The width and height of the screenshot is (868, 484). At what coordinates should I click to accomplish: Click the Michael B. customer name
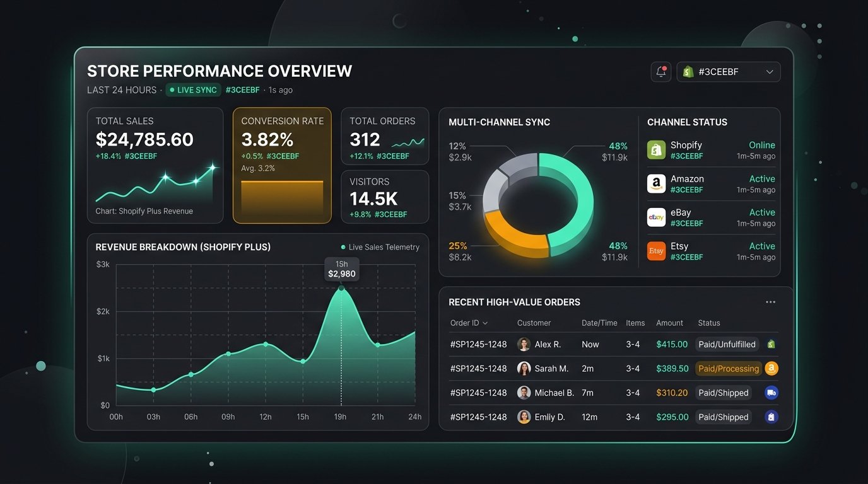pyautogui.click(x=554, y=393)
